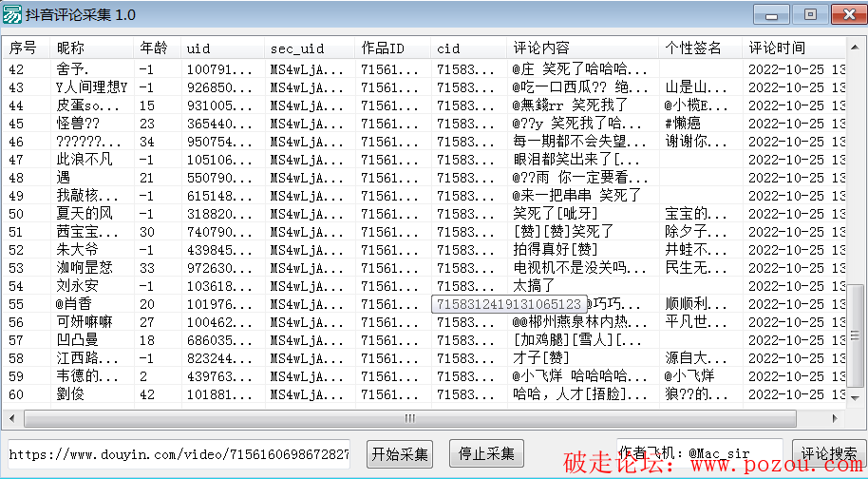Screen dimensions: 868x479
Task: Click age cell 15 in row 44
Action: (x=146, y=105)
